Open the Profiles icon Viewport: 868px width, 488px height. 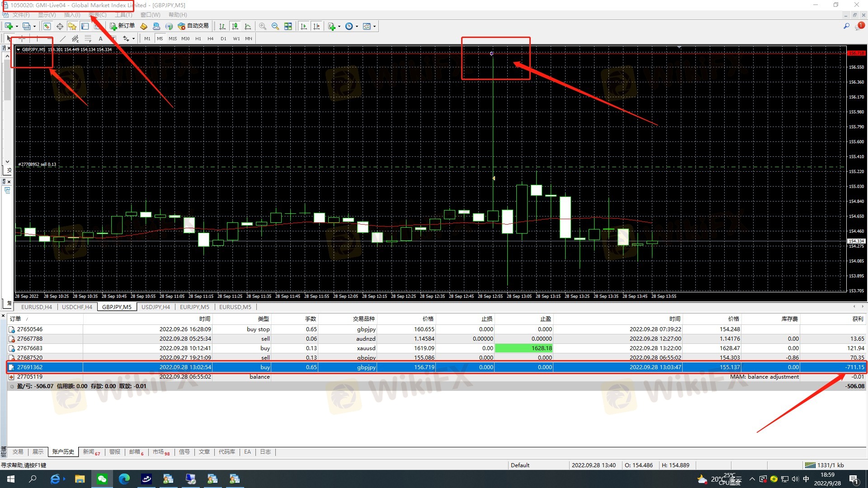pos(27,26)
